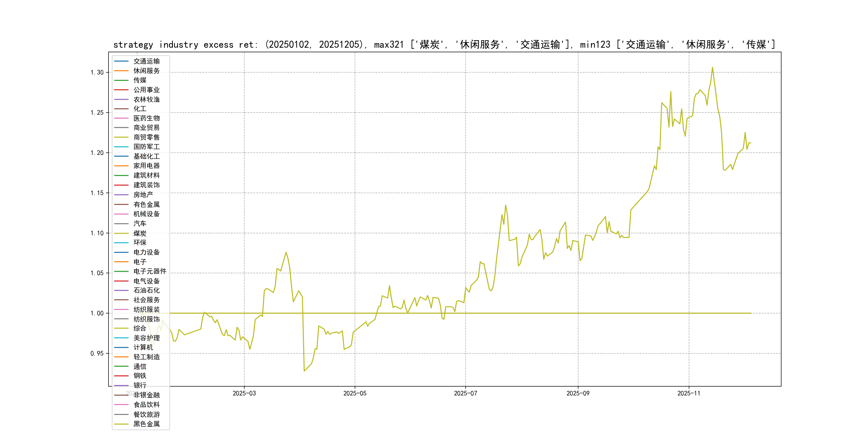Click the 交通运输 legend label
The height and width of the screenshot is (434, 868).
pyautogui.click(x=146, y=61)
